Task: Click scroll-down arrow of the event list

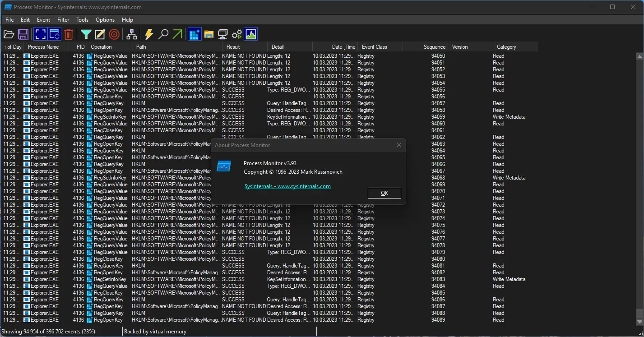Action: [639, 321]
